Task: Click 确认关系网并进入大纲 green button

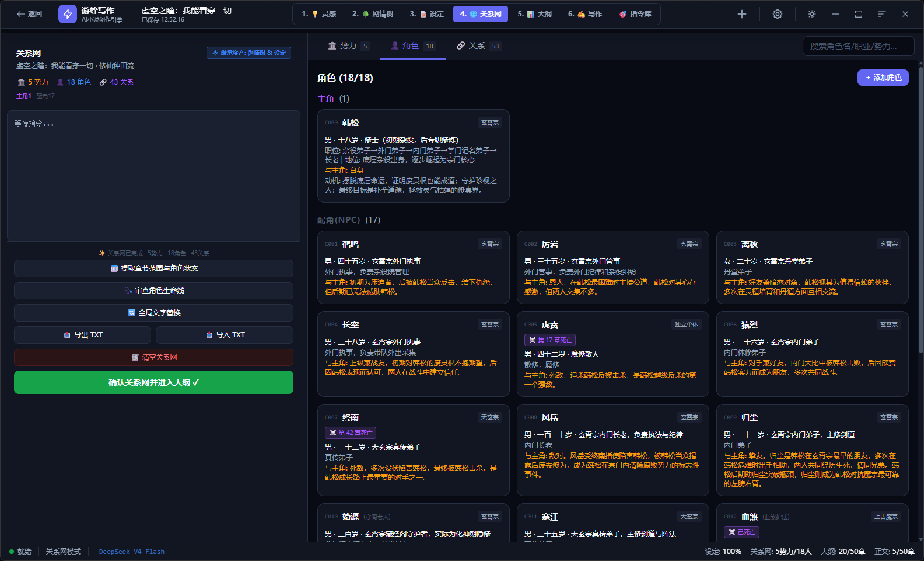Action: tap(153, 382)
